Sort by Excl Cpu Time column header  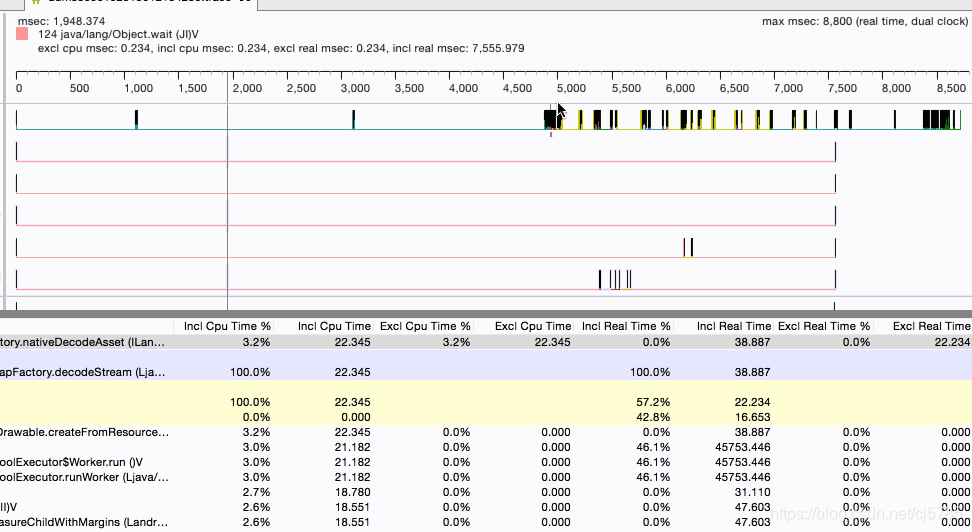[532, 326]
